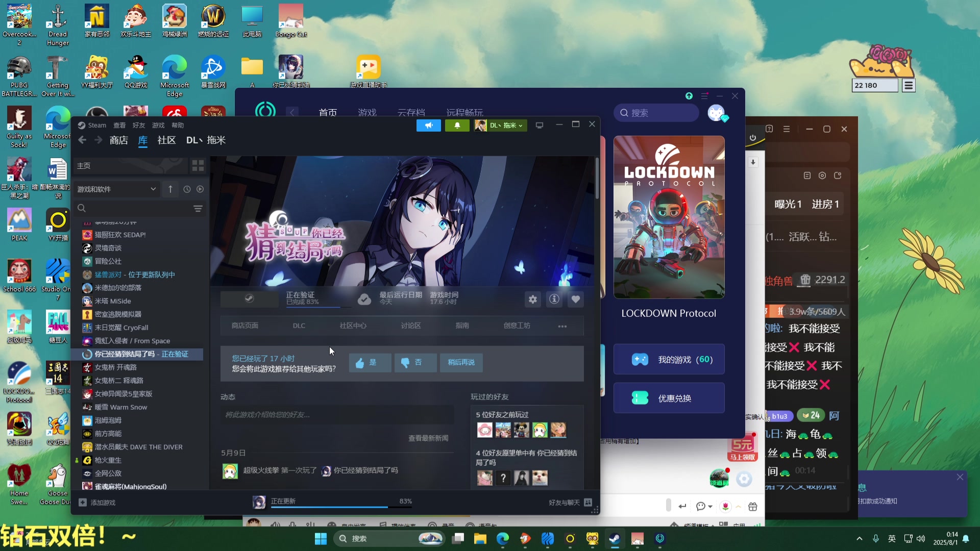Add game to favorites heart icon

pyautogui.click(x=576, y=299)
